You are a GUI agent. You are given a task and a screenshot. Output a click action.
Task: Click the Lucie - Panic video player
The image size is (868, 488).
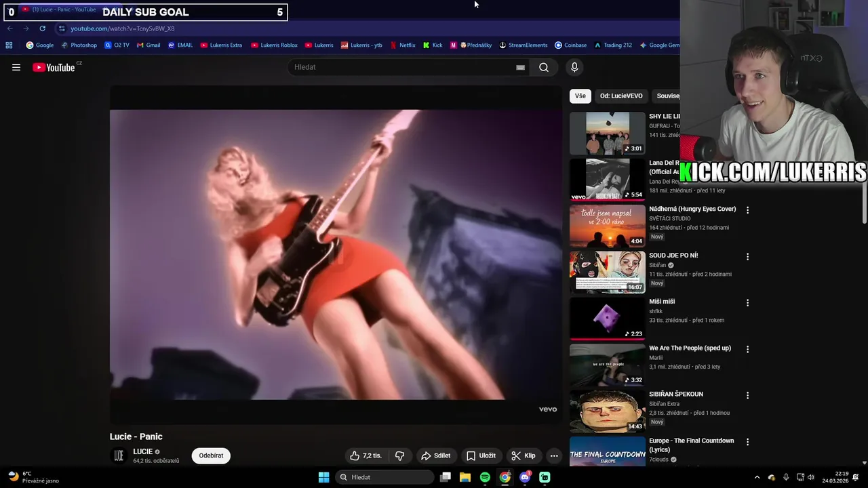click(x=336, y=255)
